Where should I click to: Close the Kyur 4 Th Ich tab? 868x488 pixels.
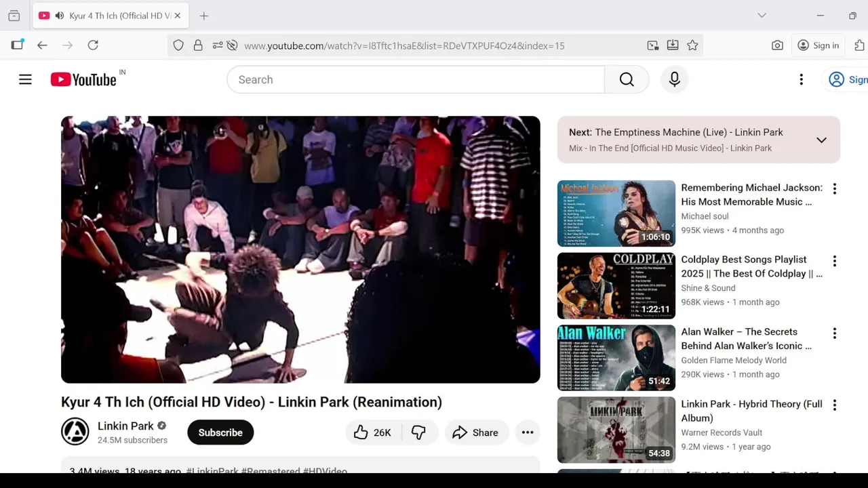[178, 16]
